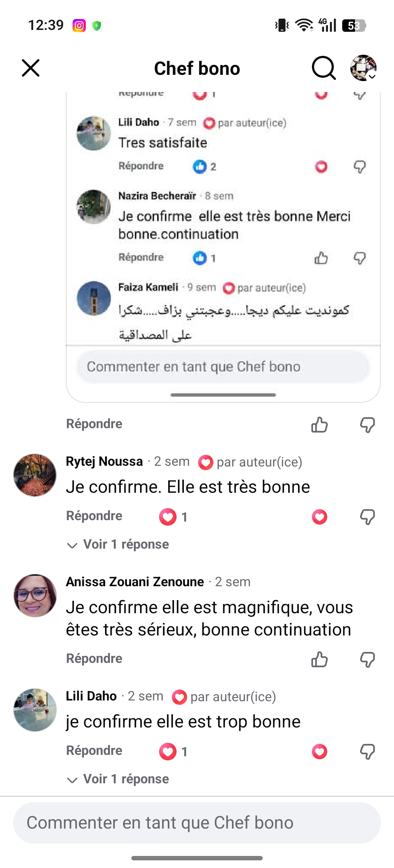Open search with the magnifier icon
The width and height of the screenshot is (394, 868).
[x=324, y=68]
